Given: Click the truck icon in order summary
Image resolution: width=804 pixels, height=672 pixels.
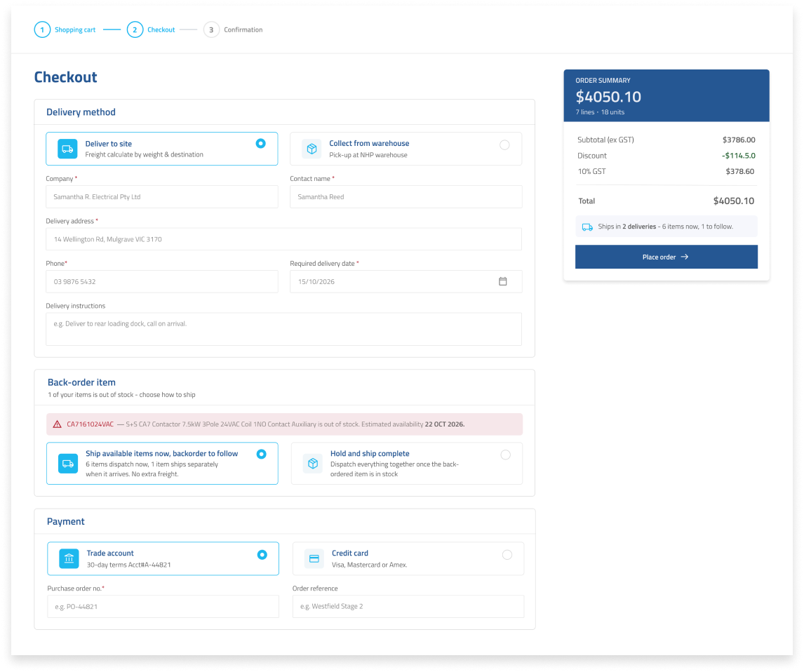Looking at the screenshot, I should point(587,227).
